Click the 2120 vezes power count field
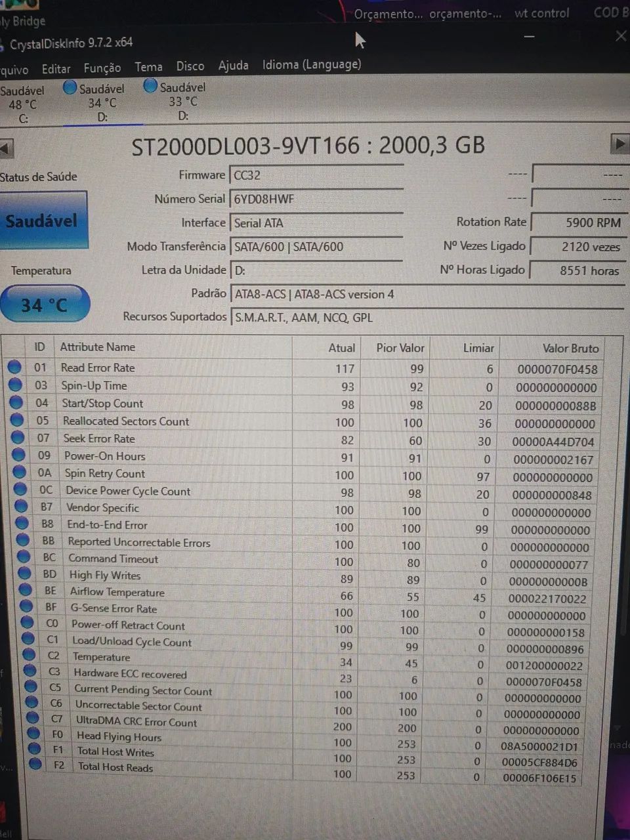 point(577,247)
